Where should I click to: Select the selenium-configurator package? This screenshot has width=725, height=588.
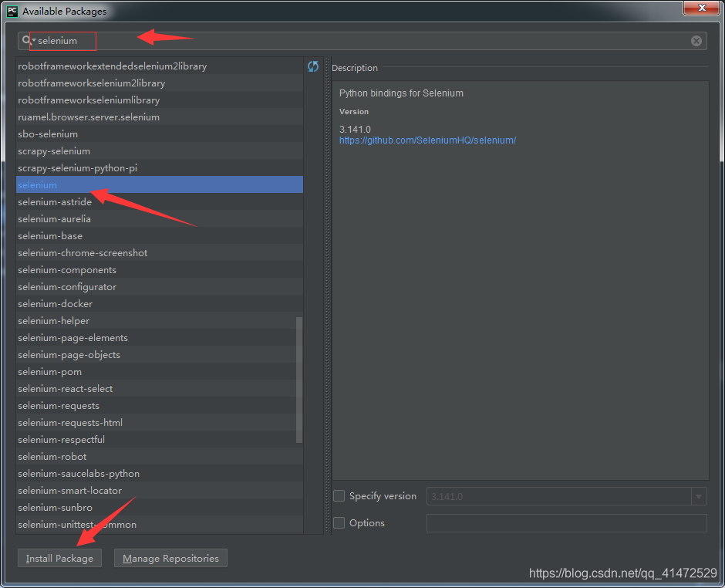(160, 287)
